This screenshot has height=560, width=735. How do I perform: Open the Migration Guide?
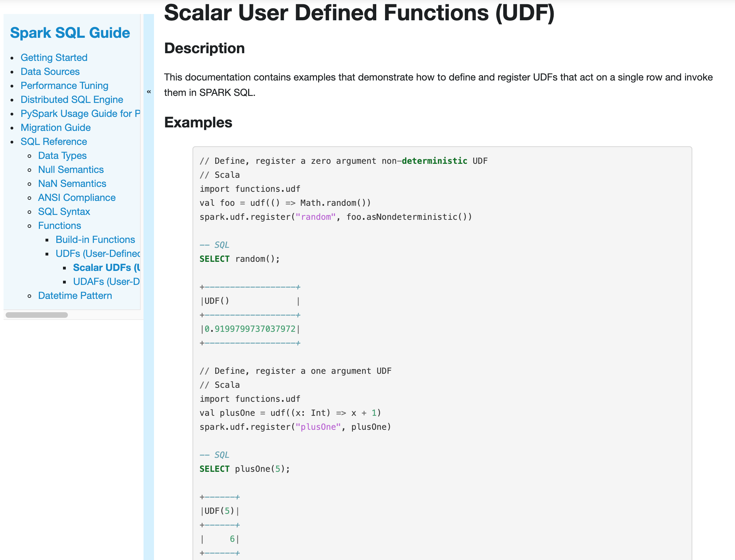pyautogui.click(x=56, y=127)
